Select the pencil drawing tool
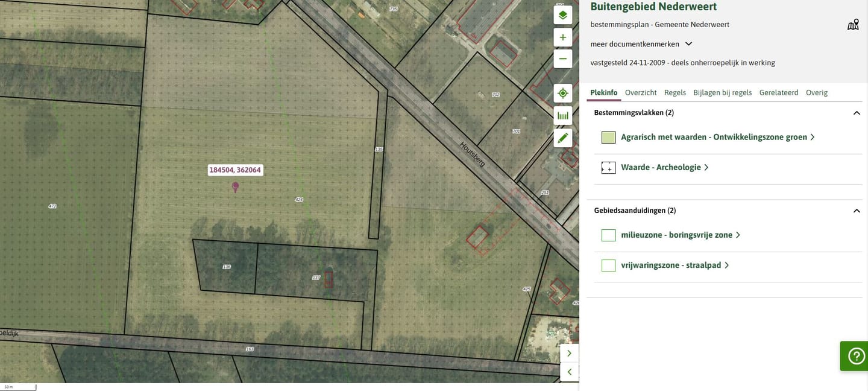This screenshot has width=868, height=391. (x=562, y=138)
